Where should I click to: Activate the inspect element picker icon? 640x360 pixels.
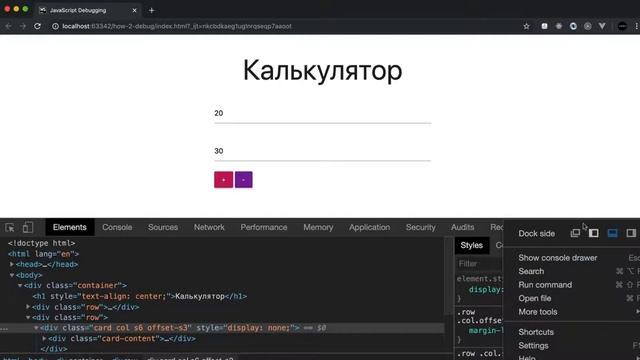[10, 227]
